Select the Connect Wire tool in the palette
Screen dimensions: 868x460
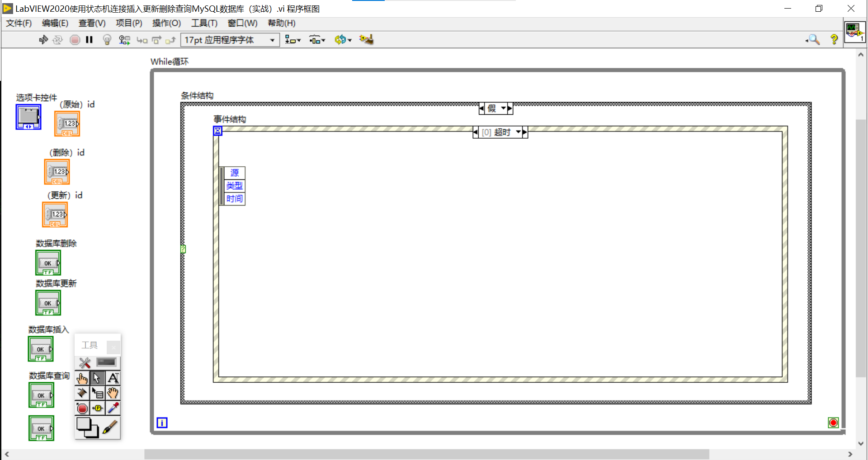(83, 393)
